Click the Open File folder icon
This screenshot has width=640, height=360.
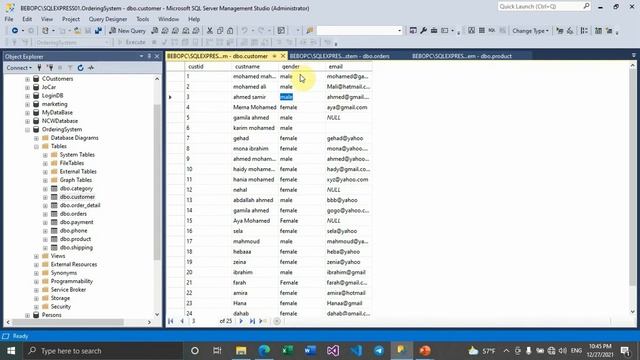click(77, 31)
